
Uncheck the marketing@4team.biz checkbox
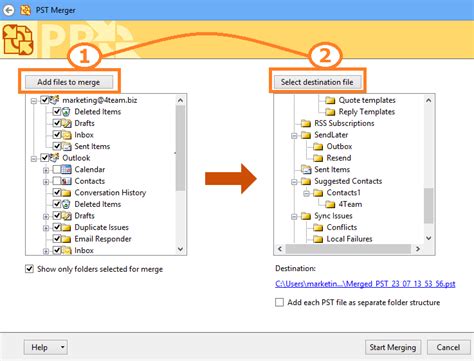click(44, 100)
